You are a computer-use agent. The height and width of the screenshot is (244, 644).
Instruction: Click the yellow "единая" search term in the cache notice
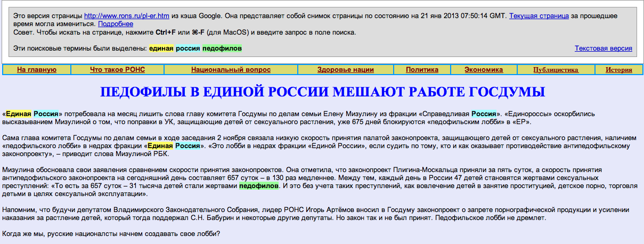pyautogui.click(x=161, y=48)
